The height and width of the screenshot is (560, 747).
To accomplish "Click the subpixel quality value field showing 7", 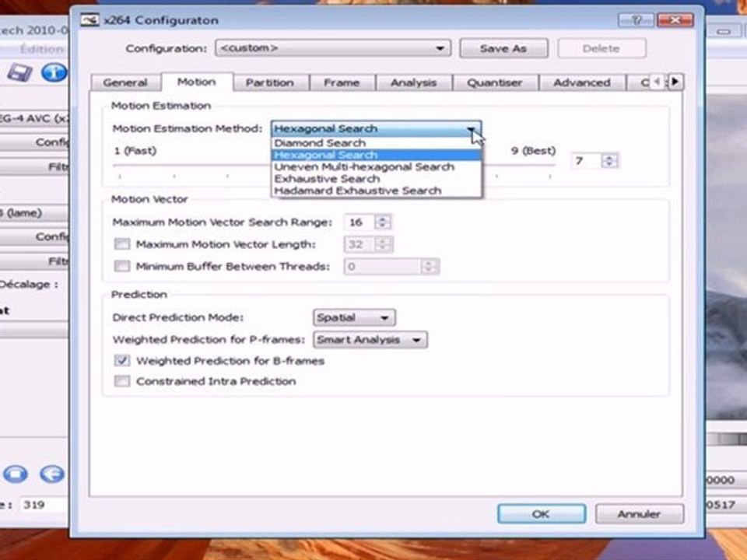I will [x=585, y=161].
